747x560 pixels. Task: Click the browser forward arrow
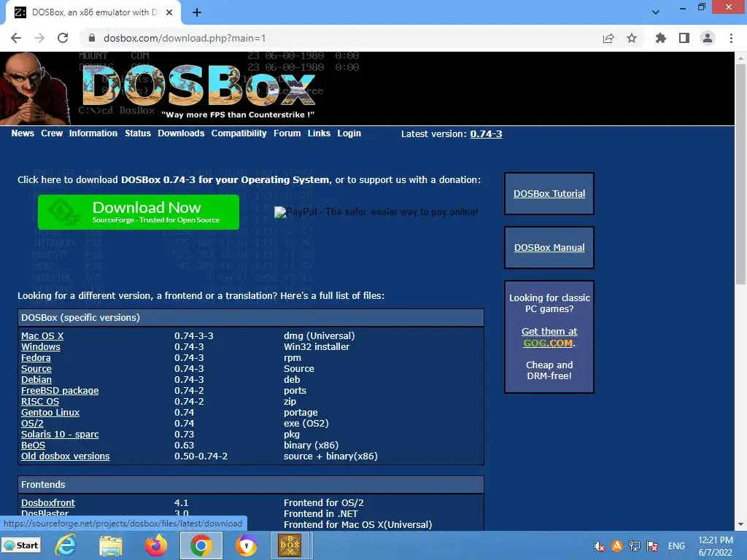click(x=39, y=38)
